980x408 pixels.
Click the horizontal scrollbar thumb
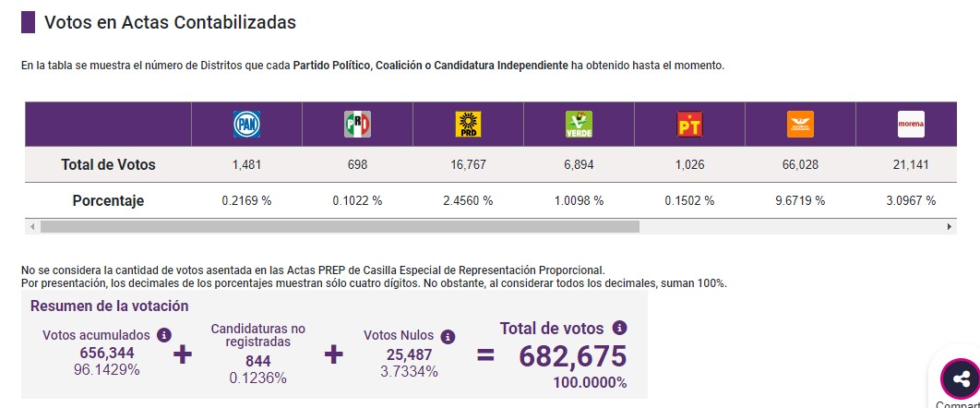[340, 226]
